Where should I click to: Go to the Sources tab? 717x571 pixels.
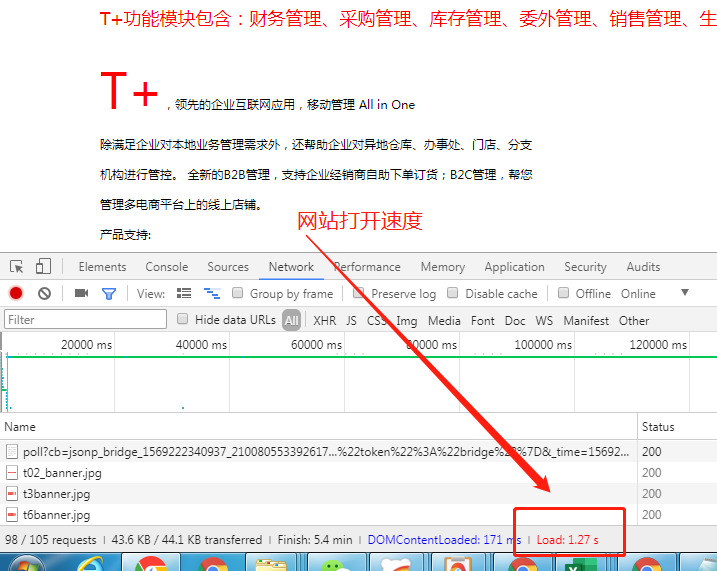tap(228, 267)
